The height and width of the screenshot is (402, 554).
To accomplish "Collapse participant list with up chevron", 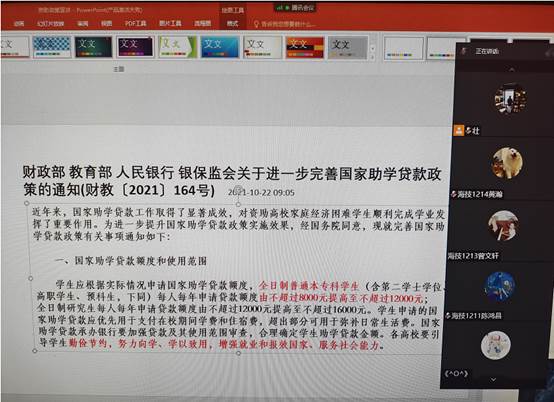I will click(512, 70).
